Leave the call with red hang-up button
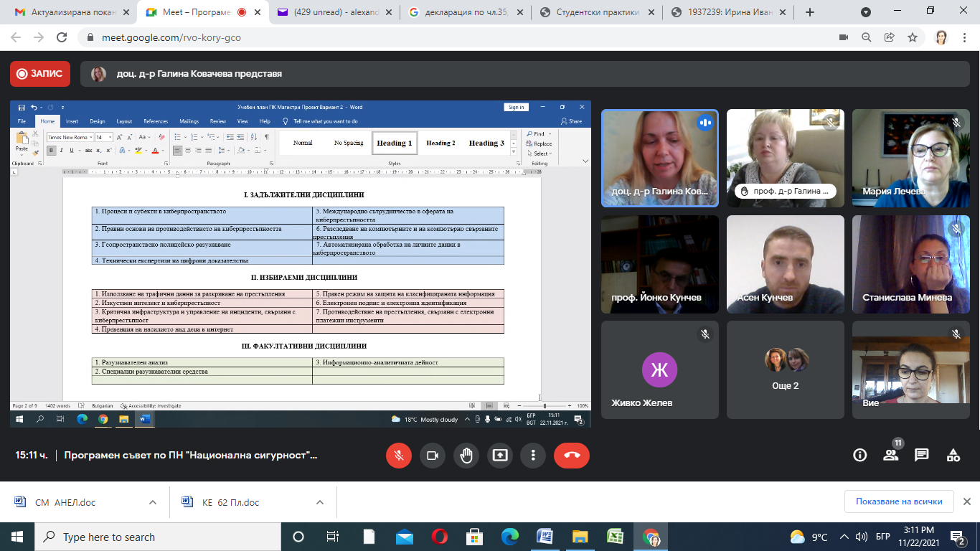The height and width of the screenshot is (551, 980). [572, 456]
